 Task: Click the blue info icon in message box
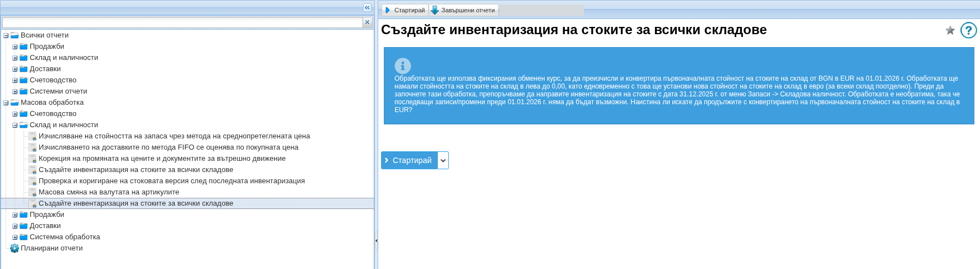tap(402, 66)
